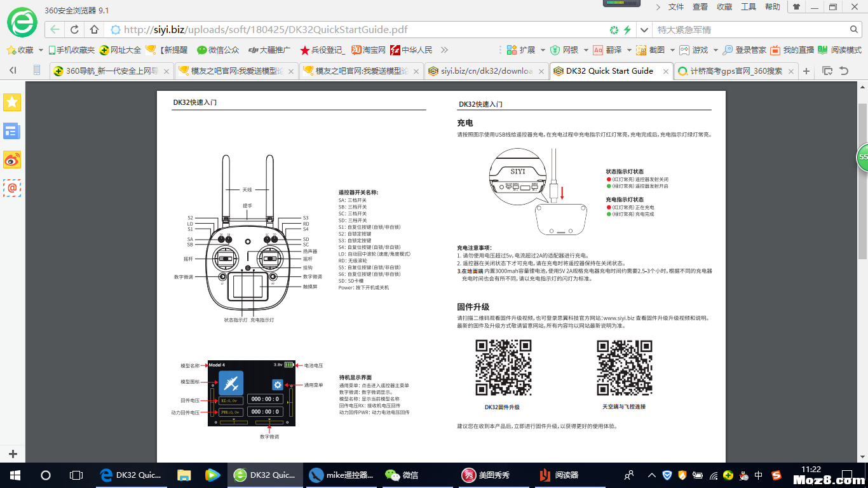Switch to the 计桥高考gps官网_360搜索 tab
868x488 pixels.
point(737,71)
